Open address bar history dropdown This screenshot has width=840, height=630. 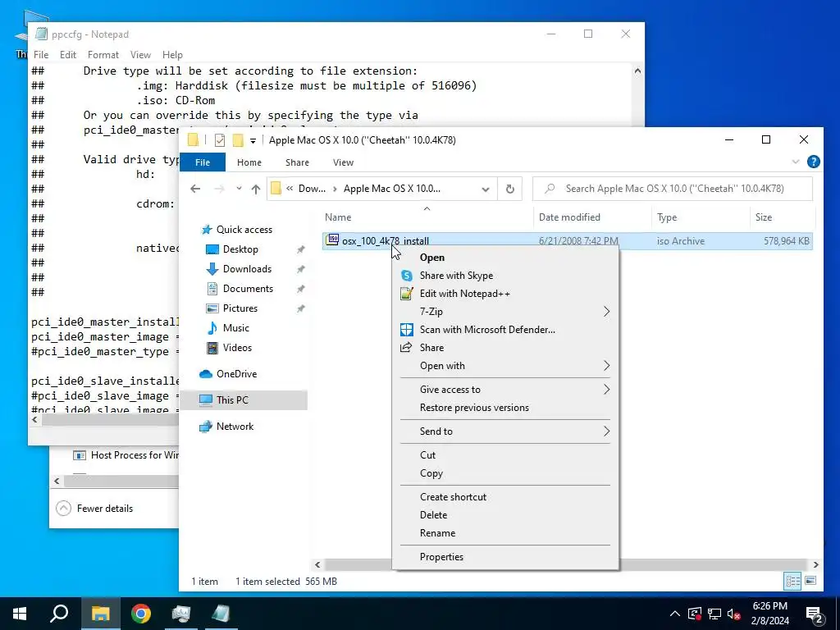click(486, 189)
